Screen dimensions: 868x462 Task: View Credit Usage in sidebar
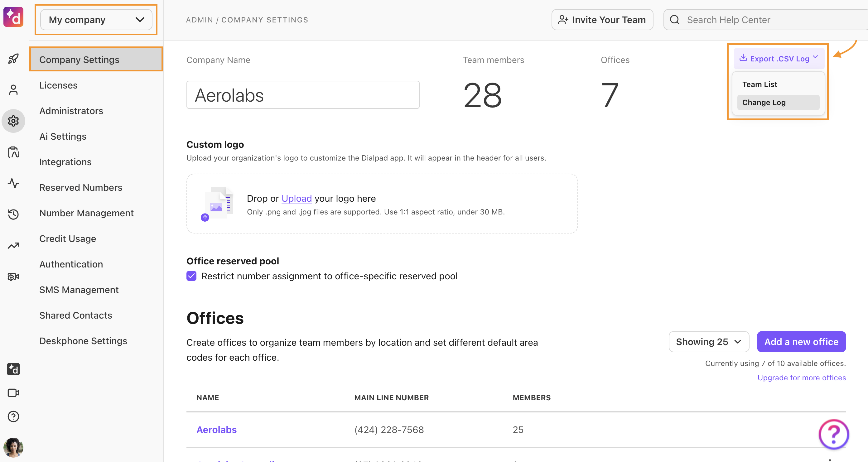pos(67,238)
